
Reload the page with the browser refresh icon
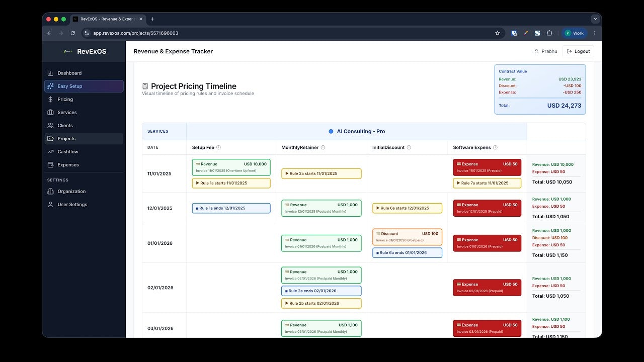pyautogui.click(x=72, y=33)
